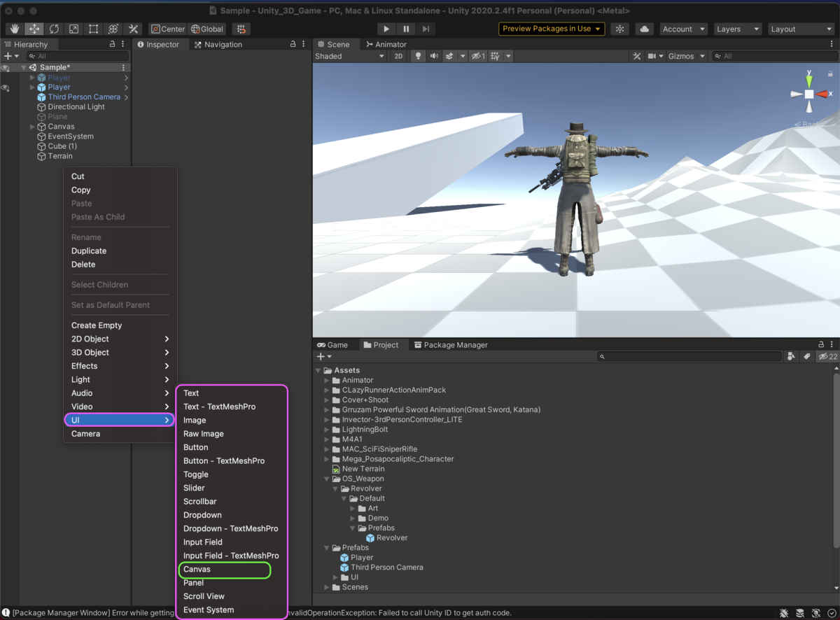Screen dimensions: 840x620
Task: Select the Move tool
Action: pyautogui.click(x=34, y=29)
